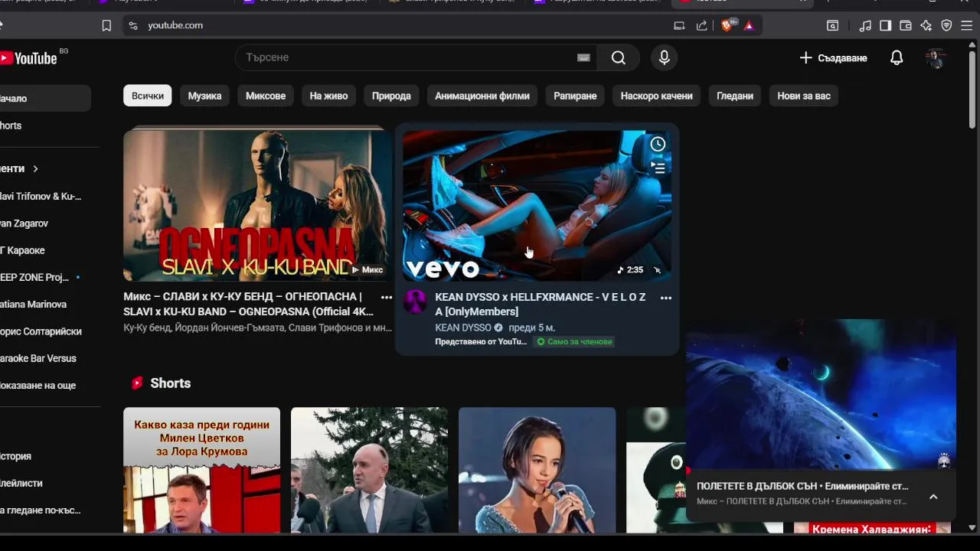Go to Shorts in sidebar
This screenshot has width=980, height=551.
pos(11,126)
